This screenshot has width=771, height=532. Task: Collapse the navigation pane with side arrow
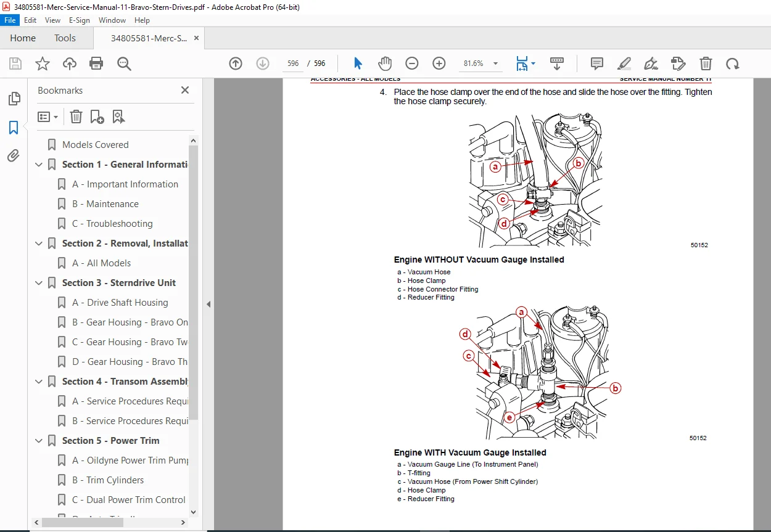[x=208, y=304]
